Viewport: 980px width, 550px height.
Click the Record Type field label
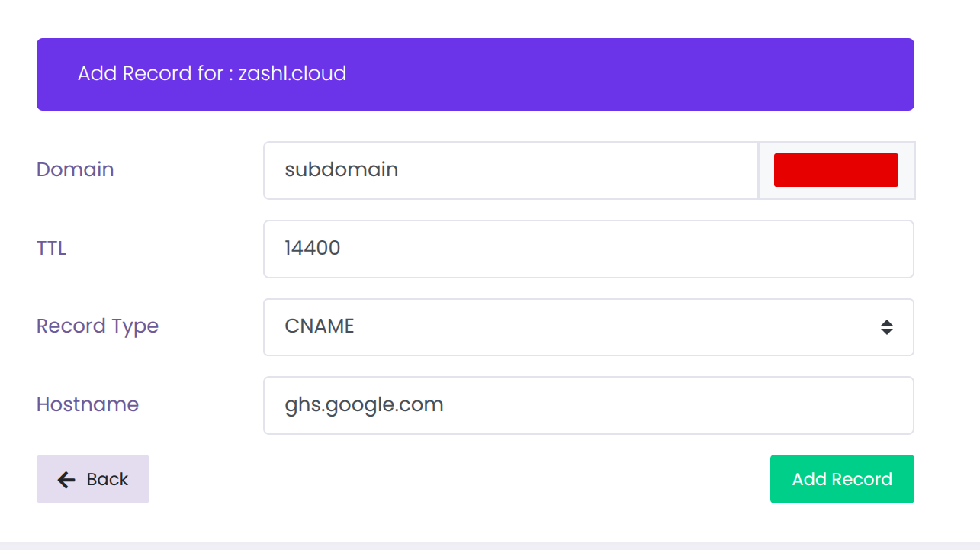98,326
